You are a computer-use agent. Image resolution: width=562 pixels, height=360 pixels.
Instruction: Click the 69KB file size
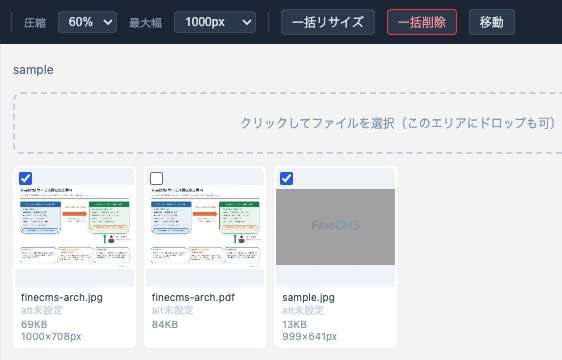coord(34,324)
